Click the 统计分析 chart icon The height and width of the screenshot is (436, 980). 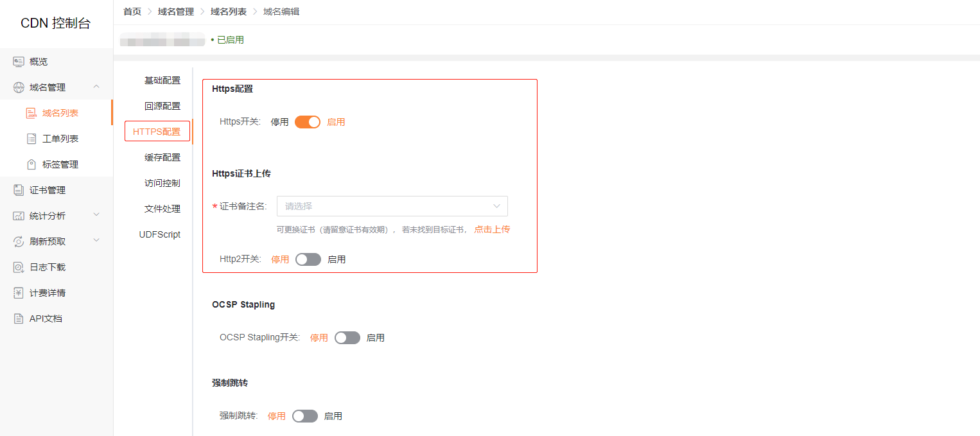click(19, 216)
